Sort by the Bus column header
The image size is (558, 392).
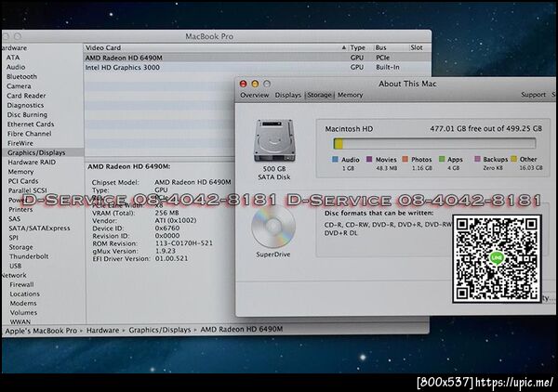(380, 47)
